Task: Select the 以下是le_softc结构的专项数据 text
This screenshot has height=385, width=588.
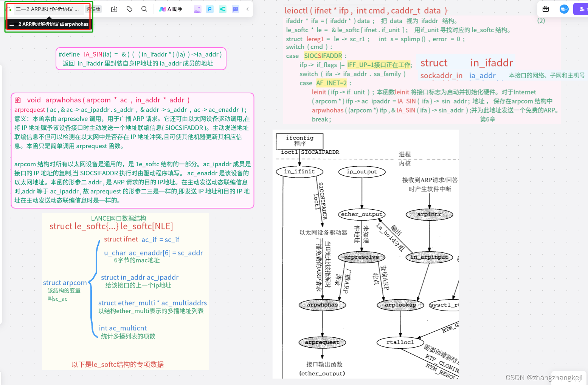Action: 118,364
